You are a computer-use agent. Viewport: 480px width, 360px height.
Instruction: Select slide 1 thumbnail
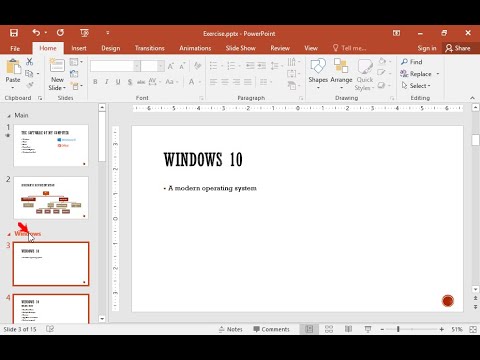(x=51, y=146)
